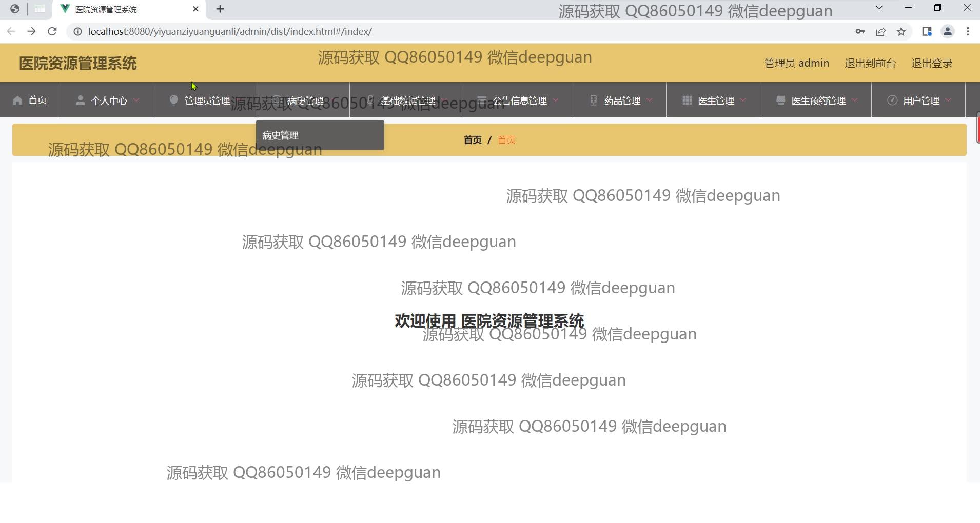Restore down the browser window

pos(937,8)
